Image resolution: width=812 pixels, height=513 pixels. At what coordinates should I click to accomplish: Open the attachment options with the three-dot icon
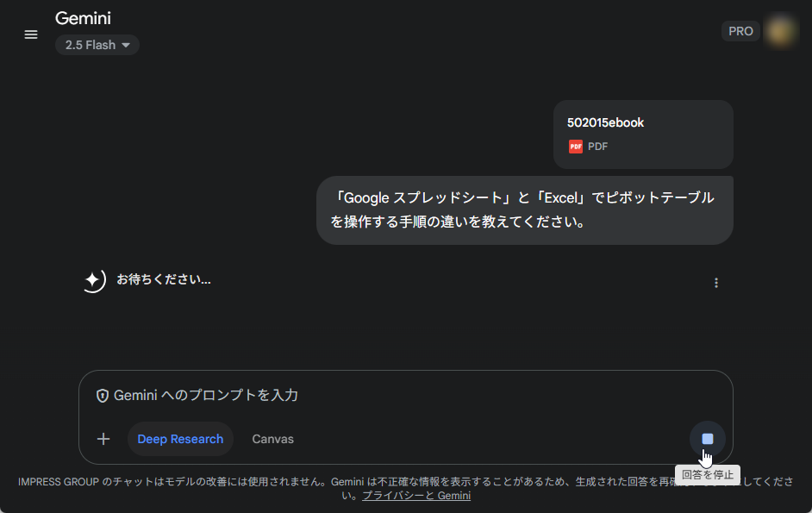tap(716, 282)
